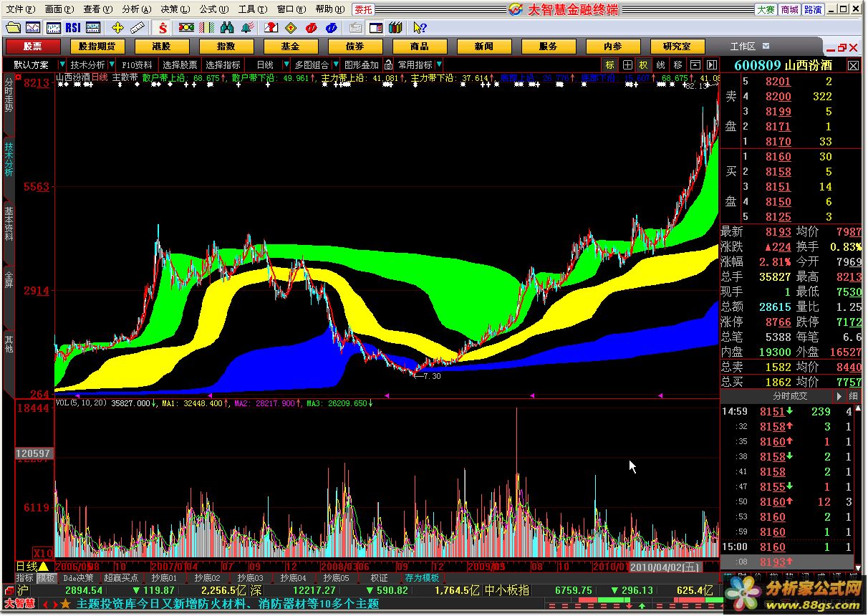Click the 选择指标 button
The height and width of the screenshot is (616, 868).
click(223, 64)
